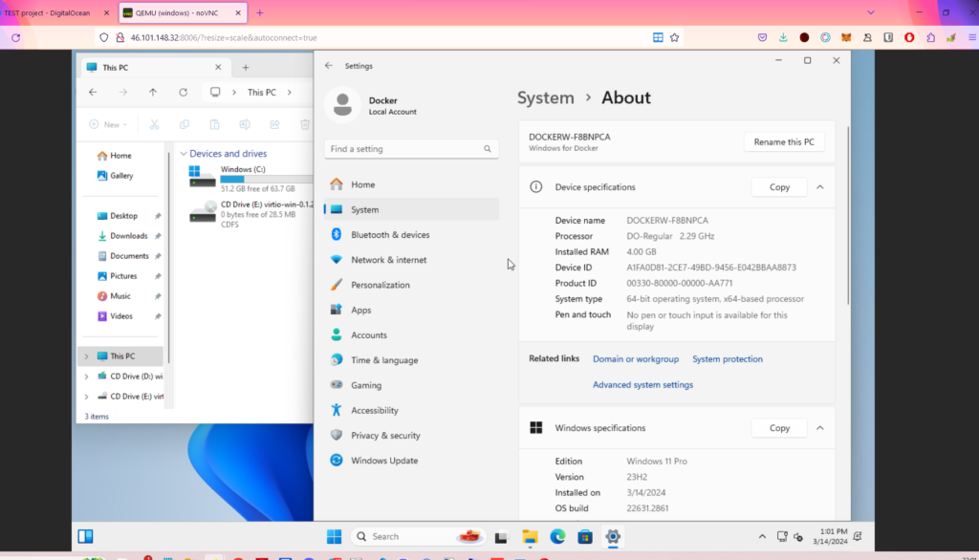This screenshot has width=979, height=560.
Task: Expand CD Drive (E:) in navigation tree
Action: pyautogui.click(x=86, y=397)
